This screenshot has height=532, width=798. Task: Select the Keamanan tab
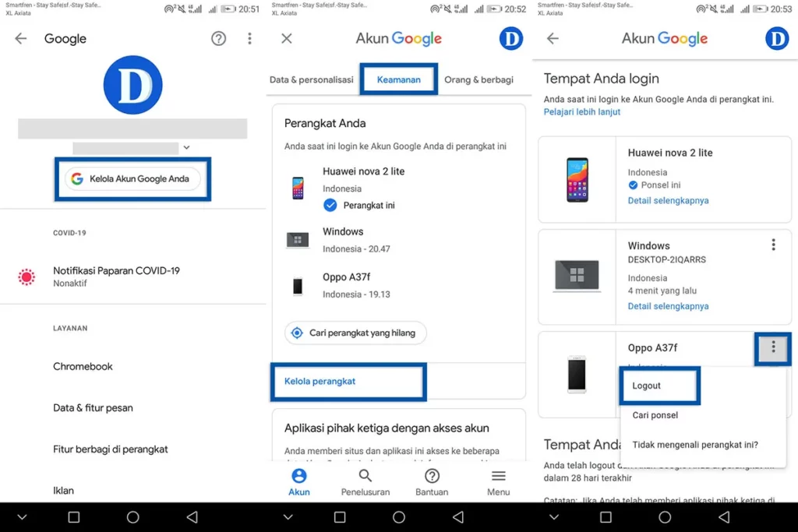[398, 80]
